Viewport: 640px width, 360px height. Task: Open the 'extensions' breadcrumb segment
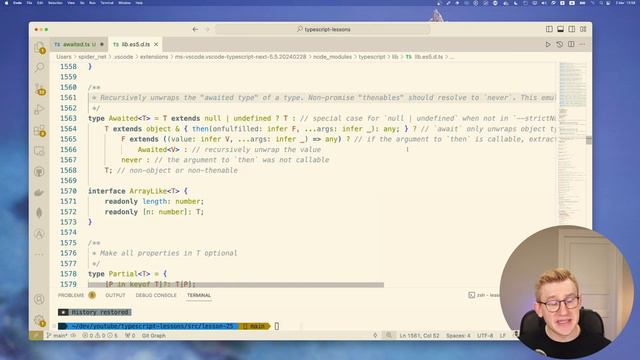154,57
